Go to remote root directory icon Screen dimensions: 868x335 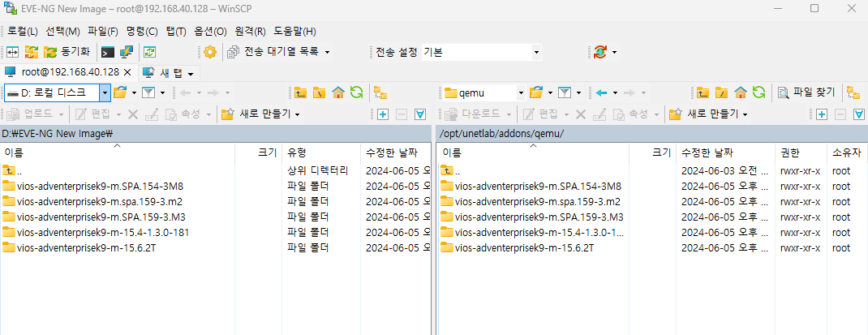[x=721, y=92]
